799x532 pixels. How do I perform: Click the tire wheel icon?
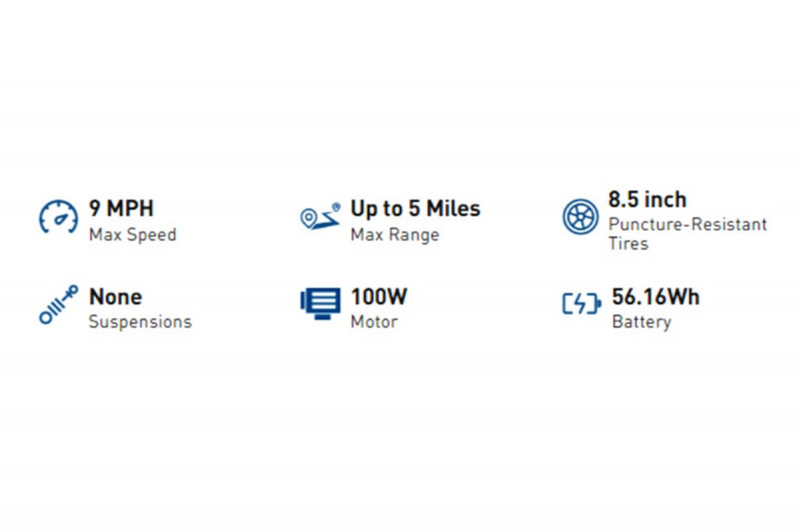point(580,217)
